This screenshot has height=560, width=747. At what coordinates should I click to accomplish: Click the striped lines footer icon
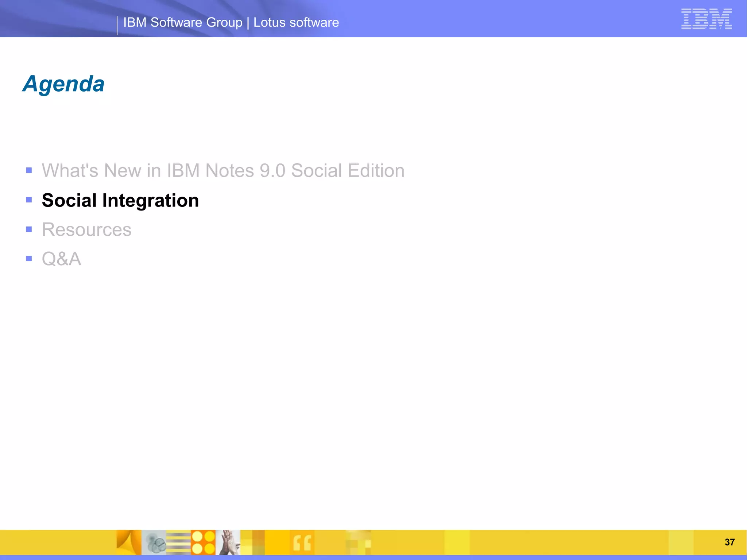tap(178, 542)
